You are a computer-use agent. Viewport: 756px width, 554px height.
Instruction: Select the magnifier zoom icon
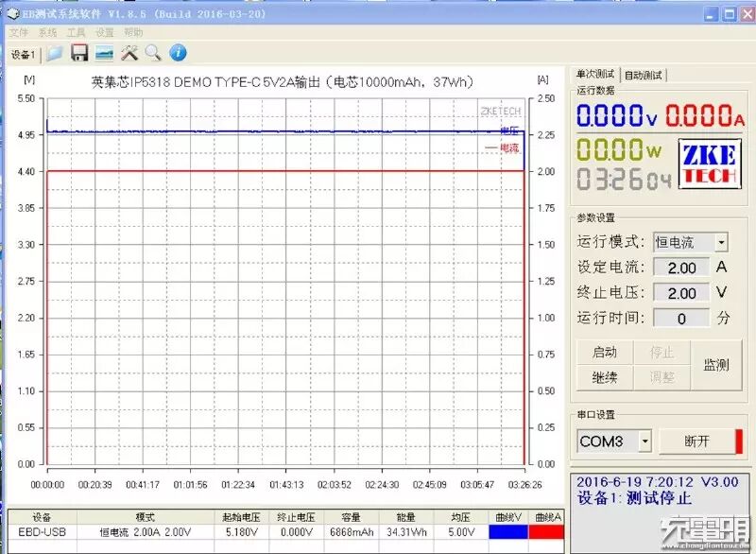click(153, 53)
